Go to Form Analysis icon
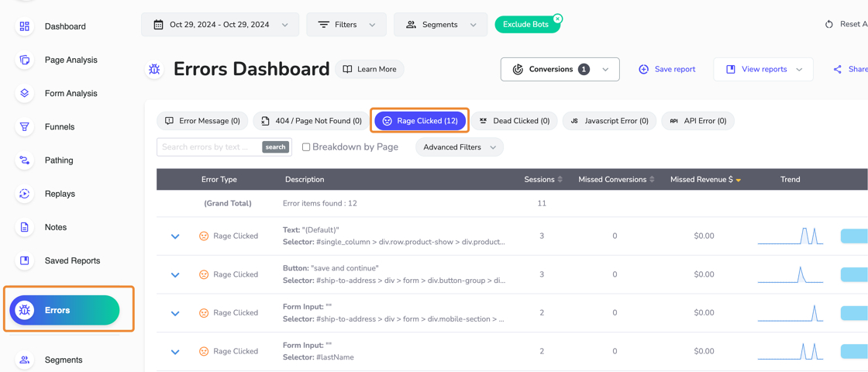 click(25, 93)
